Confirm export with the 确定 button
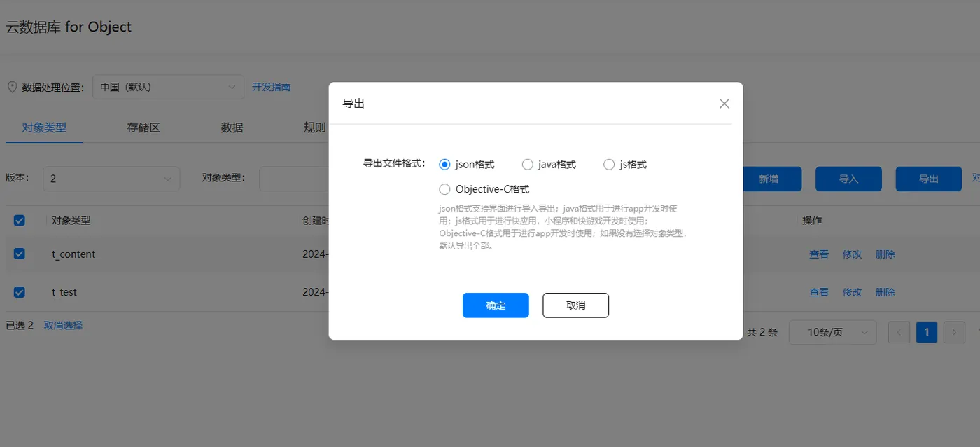The height and width of the screenshot is (447, 980). point(496,305)
